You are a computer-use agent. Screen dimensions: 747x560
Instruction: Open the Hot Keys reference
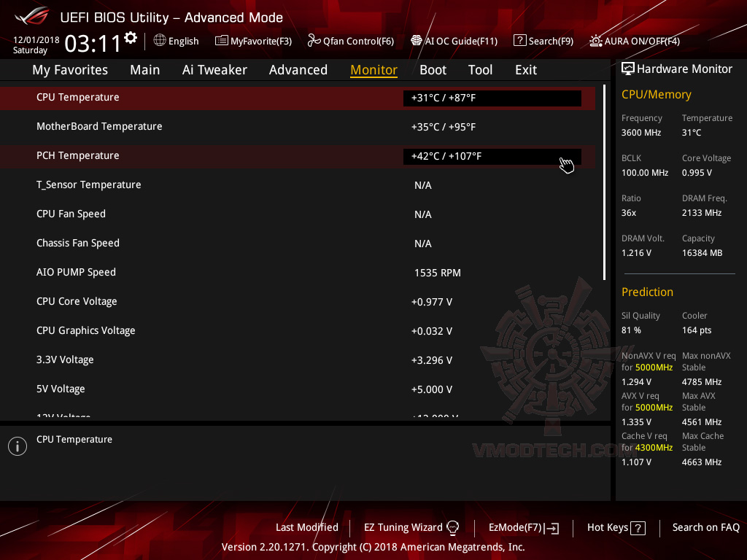[615, 527]
